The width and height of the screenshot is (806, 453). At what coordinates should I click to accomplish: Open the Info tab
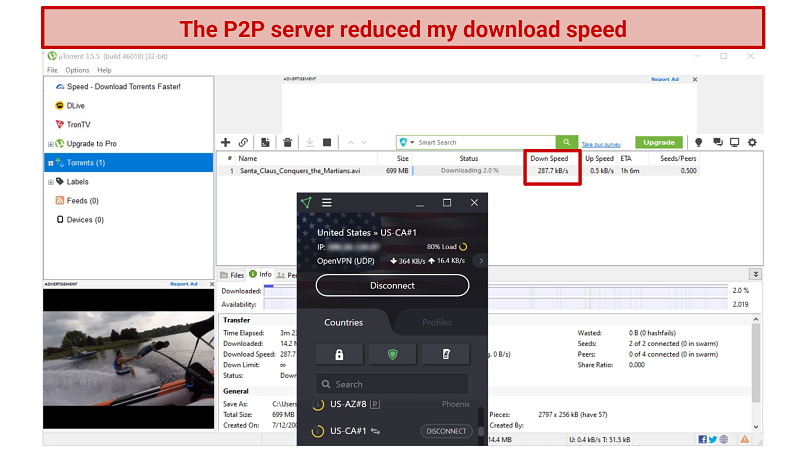pyautogui.click(x=260, y=275)
